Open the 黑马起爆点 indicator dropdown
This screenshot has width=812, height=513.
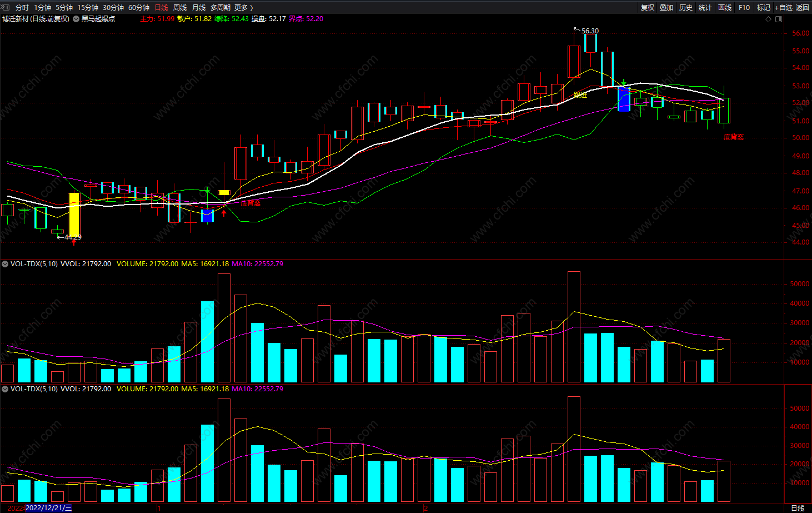(76, 19)
